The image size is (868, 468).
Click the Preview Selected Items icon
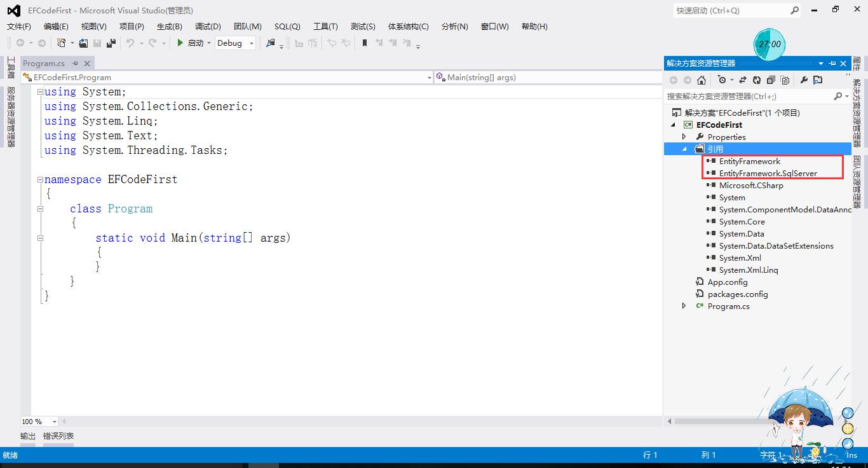coord(818,80)
